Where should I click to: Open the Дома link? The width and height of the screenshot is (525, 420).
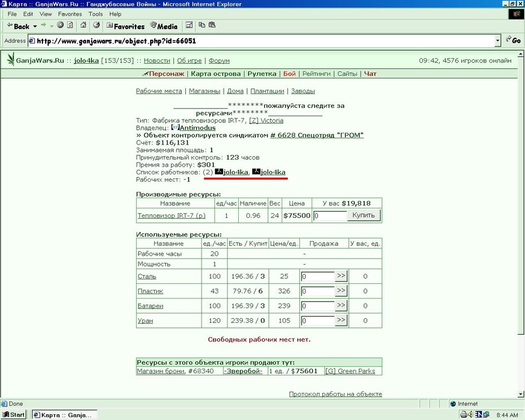pyautogui.click(x=235, y=91)
